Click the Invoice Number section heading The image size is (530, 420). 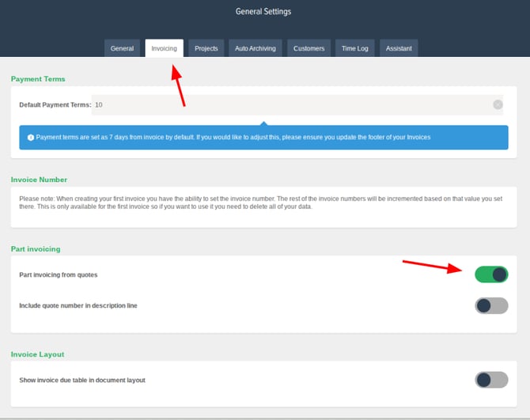pyautogui.click(x=39, y=180)
